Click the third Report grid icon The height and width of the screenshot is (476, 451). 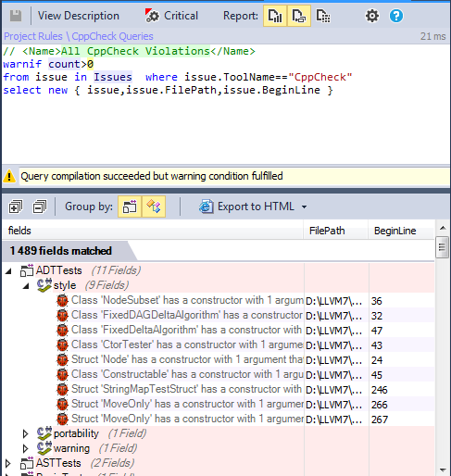(323, 16)
